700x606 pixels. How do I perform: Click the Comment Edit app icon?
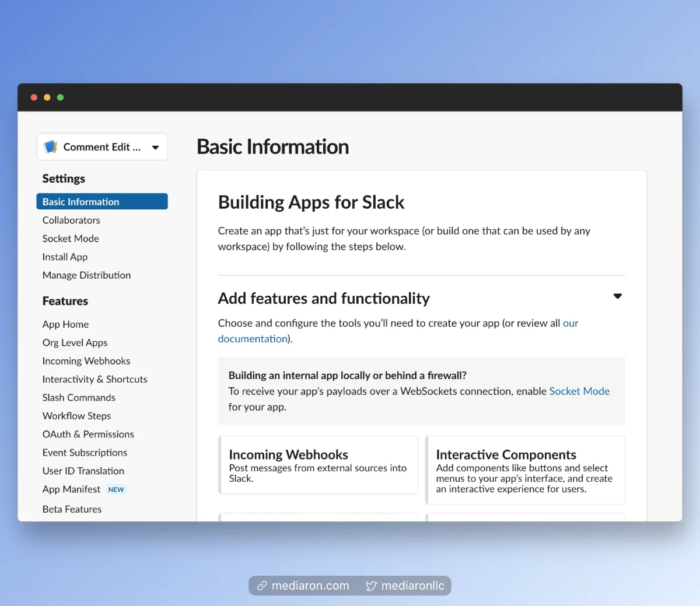point(51,147)
